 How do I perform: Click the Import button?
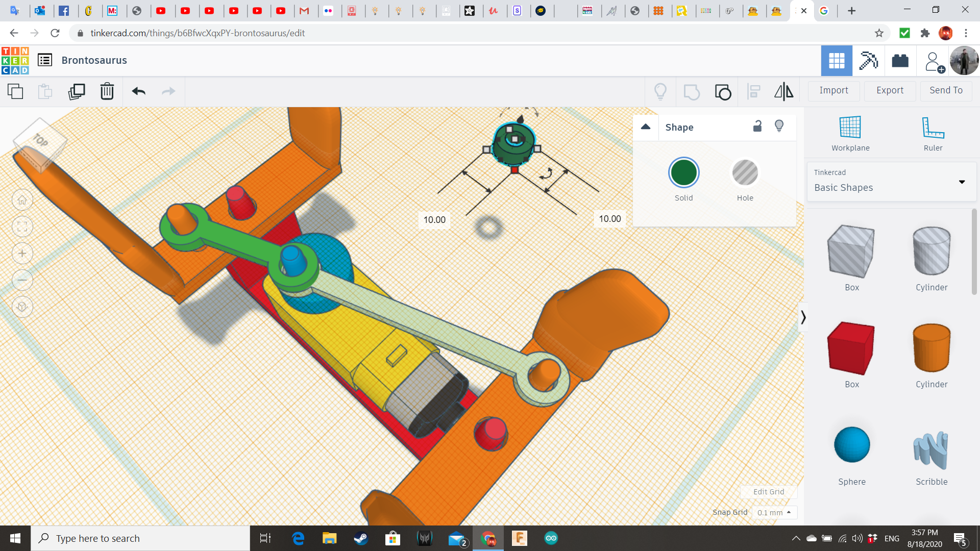[834, 90]
